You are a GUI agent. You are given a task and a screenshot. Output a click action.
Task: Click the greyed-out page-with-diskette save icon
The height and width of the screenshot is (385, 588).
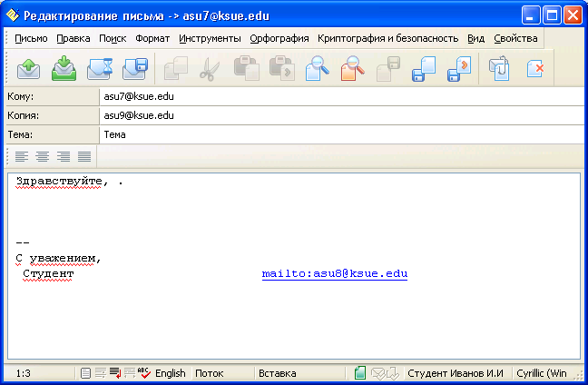(388, 69)
